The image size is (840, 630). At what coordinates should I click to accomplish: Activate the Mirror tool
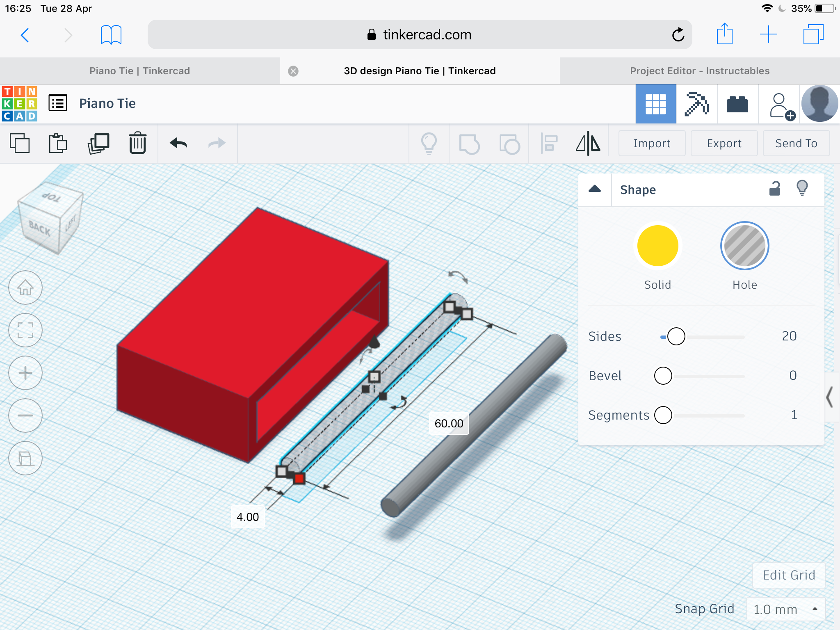(588, 143)
